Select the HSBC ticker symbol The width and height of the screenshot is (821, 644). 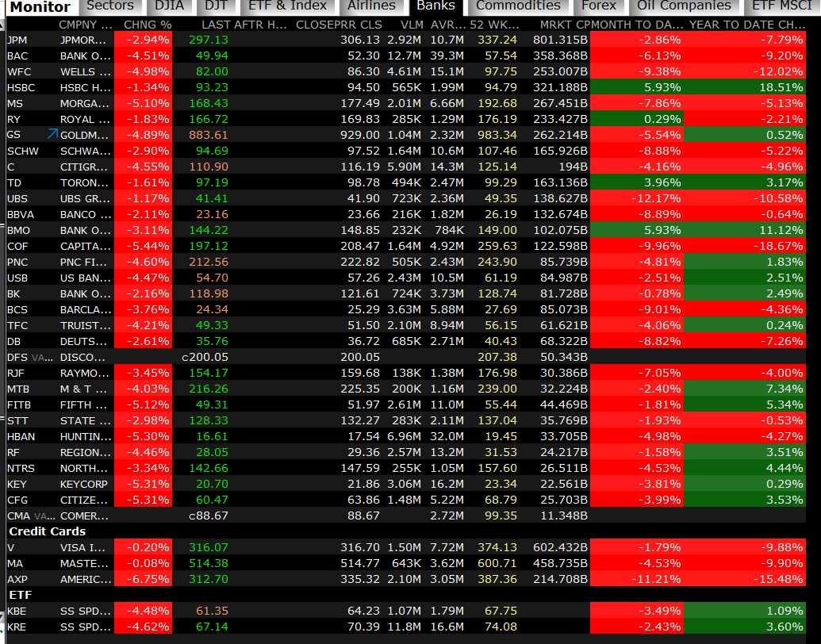tap(21, 87)
